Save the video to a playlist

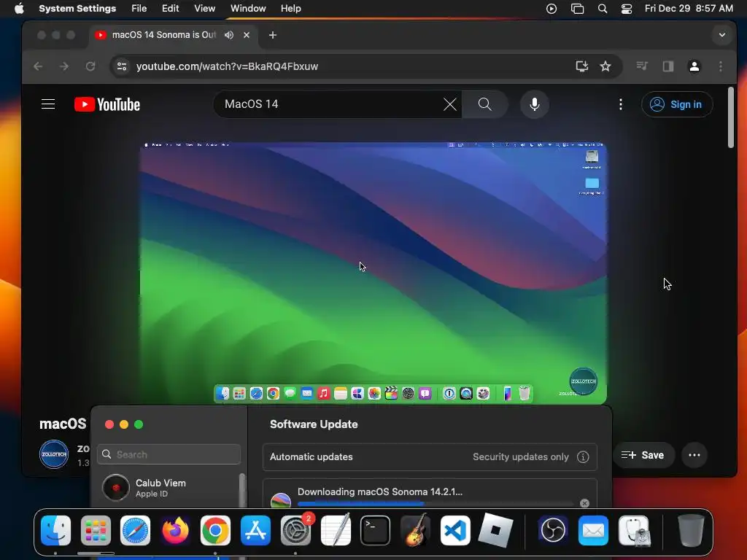643,455
